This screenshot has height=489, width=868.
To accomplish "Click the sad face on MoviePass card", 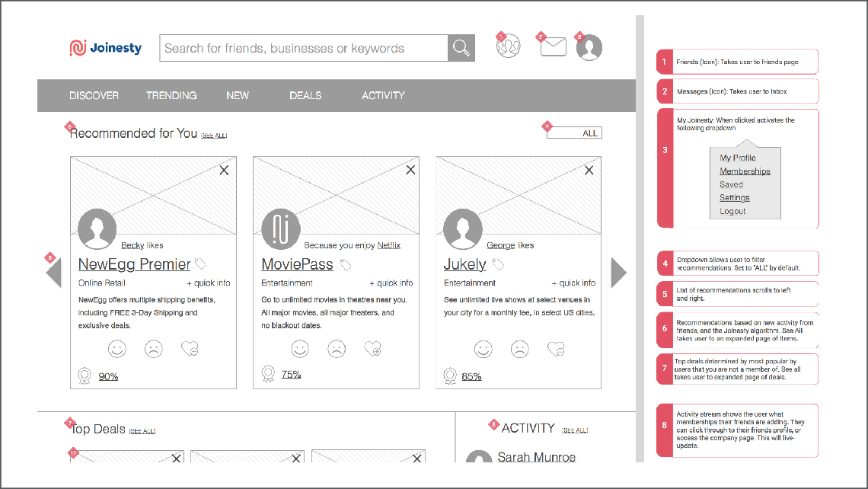I will pyautogui.click(x=337, y=349).
